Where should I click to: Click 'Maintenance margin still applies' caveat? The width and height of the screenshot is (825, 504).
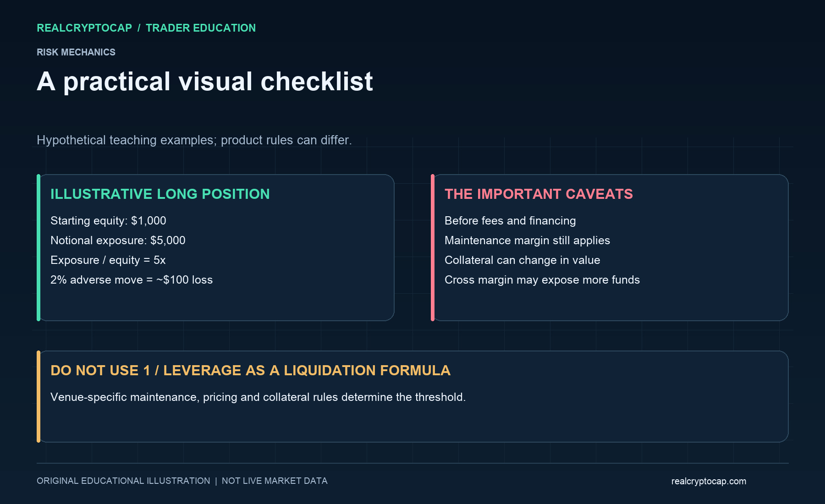click(x=527, y=241)
